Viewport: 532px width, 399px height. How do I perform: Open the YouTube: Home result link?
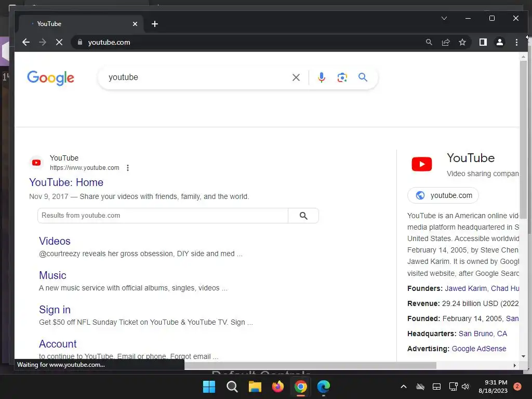(66, 182)
